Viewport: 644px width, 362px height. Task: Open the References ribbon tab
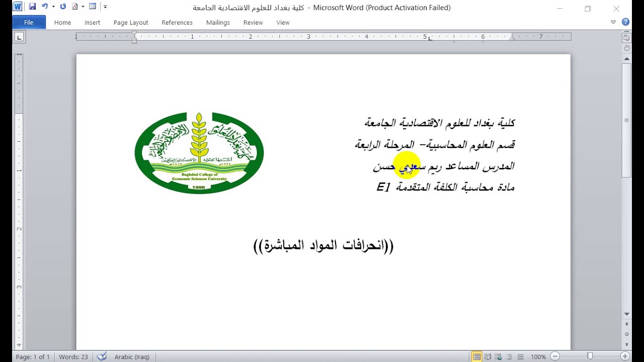click(x=177, y=23)
